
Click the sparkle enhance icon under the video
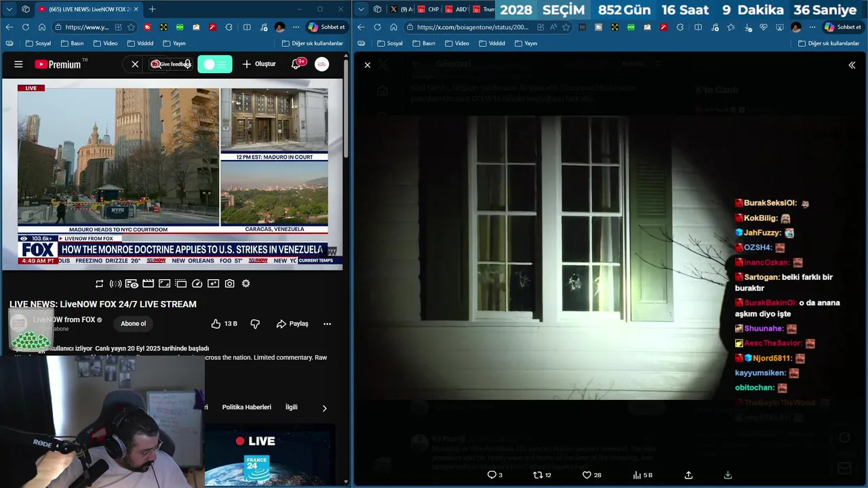click(x=213, y=283)
